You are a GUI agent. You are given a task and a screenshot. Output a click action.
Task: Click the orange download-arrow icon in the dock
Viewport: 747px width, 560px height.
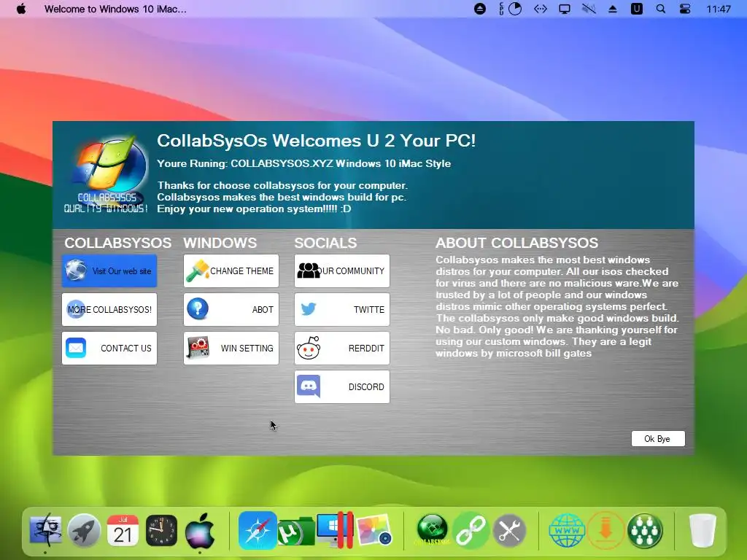click(605, 530)
